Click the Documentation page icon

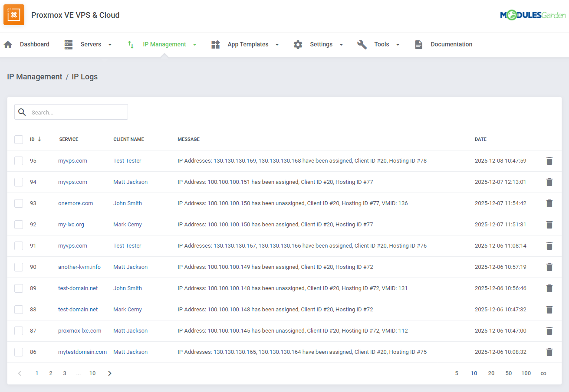[418, 44]
